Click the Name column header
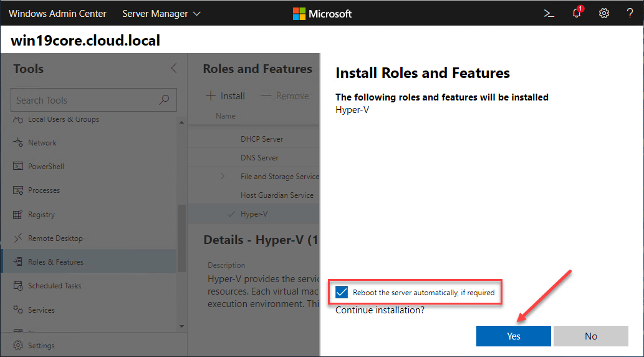This screenshot has height=357, width=644. point(226,116)
